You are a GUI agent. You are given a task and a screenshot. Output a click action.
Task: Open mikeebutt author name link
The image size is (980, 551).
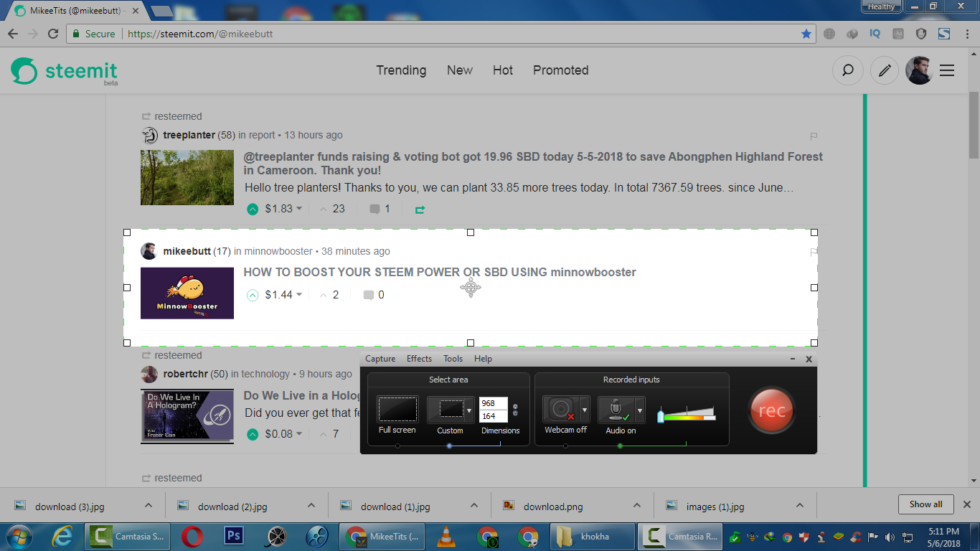(187, 251)
